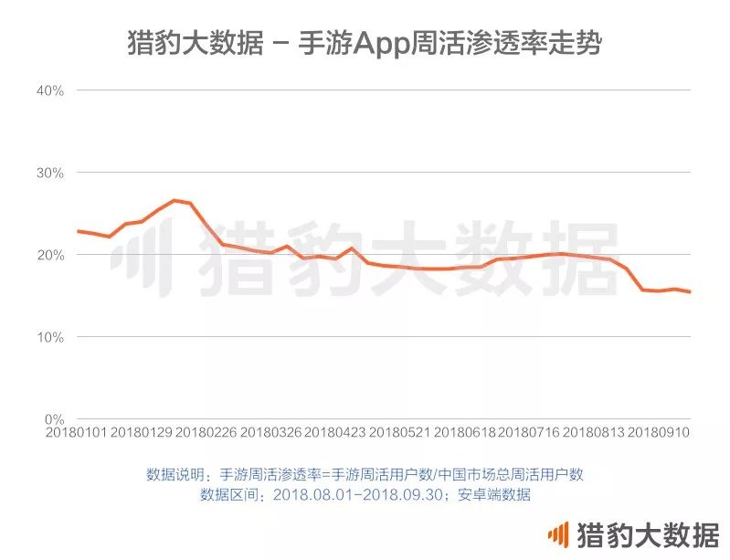Click the 20% y-axis label
This screenshot has width=730, height=560.
[49, 255]
